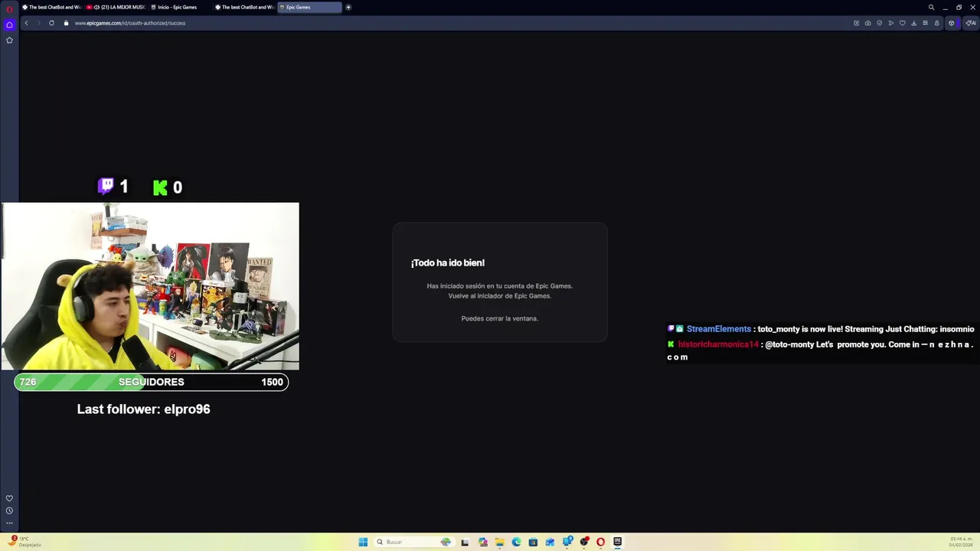Take a snapshot with camera icon

point(867,23)
